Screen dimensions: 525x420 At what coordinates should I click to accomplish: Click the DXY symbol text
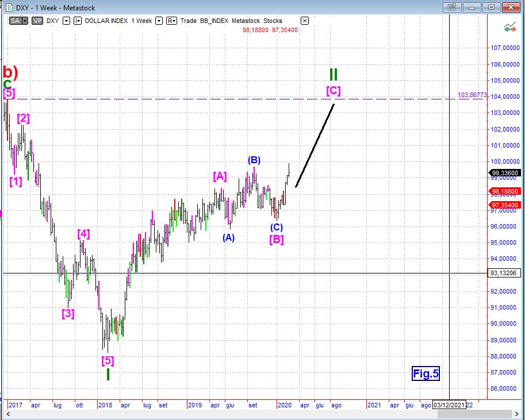[x=52, y=21]
